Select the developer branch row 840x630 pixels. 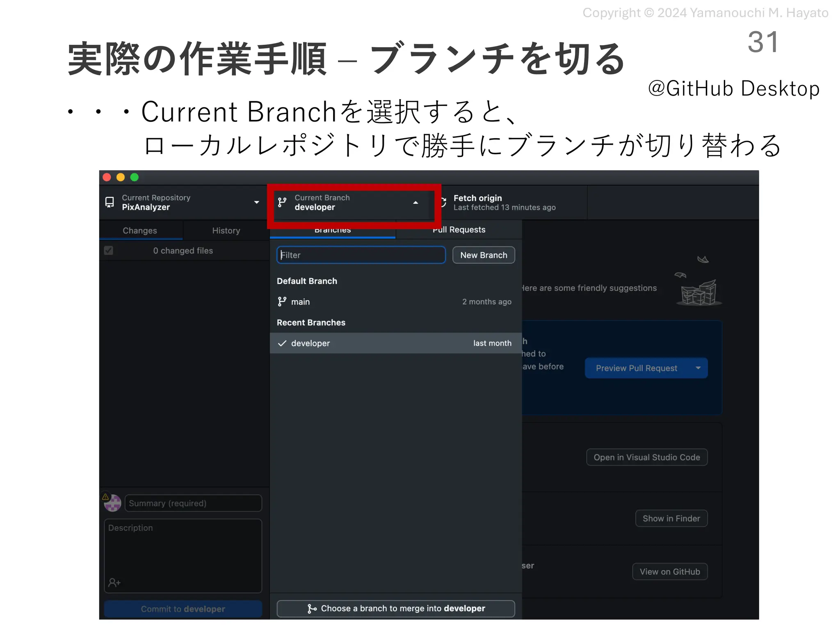(396, 343)
